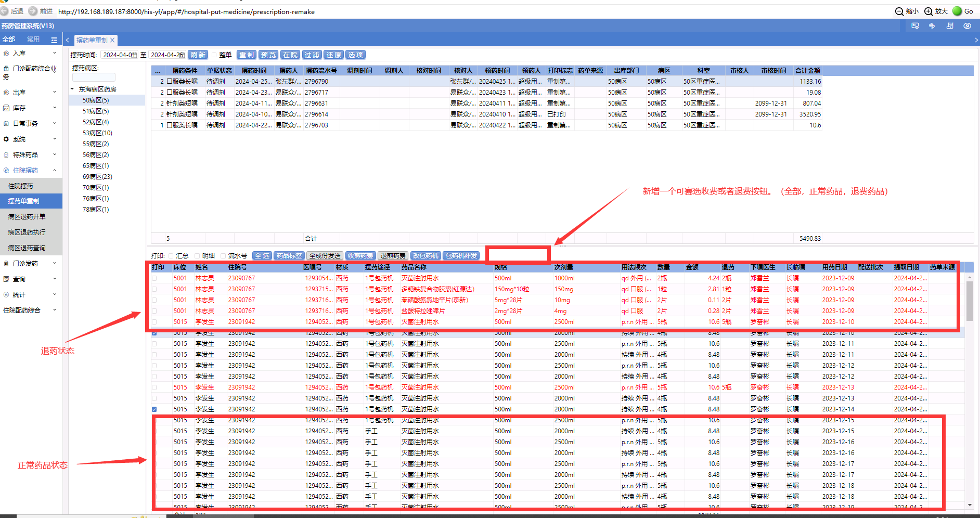Viewport: 980px width, 518px height.
Task: Switch to the 常用 sidebar tab
Action: pyautogui.click(x=33, y=40)
